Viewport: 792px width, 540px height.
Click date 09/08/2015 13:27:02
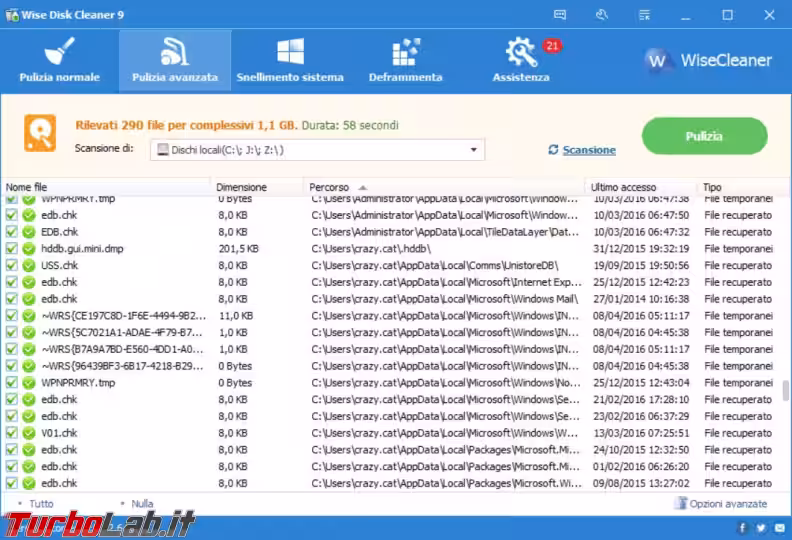641,483
